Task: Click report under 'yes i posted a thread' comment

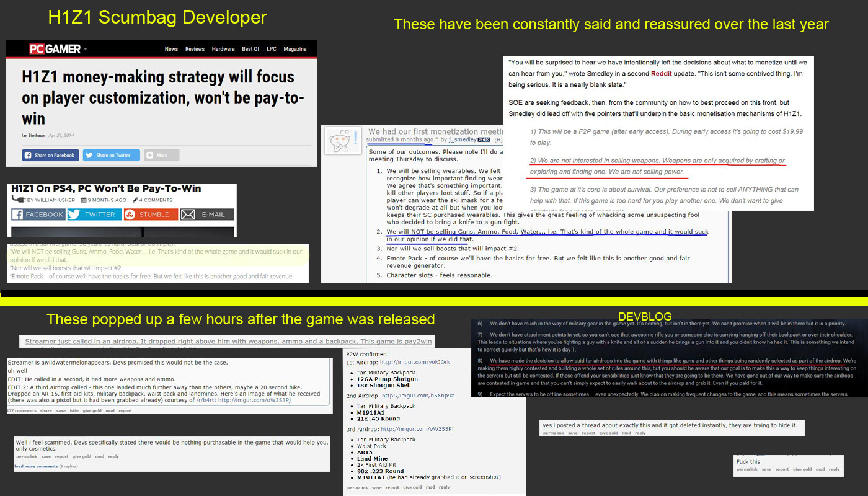Action: [x=588, y=433]
